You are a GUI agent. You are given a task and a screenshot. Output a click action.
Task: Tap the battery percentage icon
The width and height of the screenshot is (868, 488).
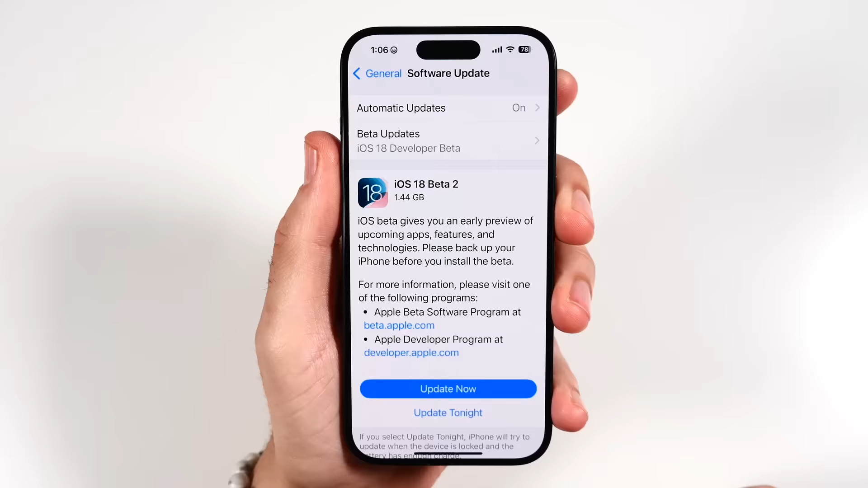click(524, 49)
